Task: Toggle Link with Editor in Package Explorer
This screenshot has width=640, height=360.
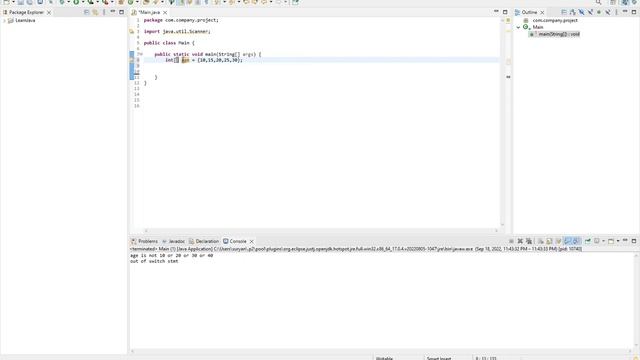Action: pos(95,12)
